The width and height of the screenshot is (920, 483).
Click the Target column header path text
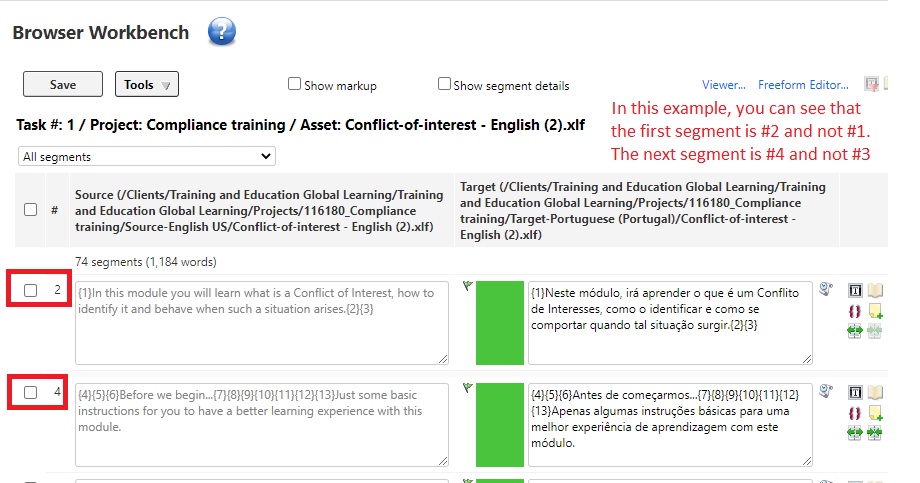click(x=642, y=211)
